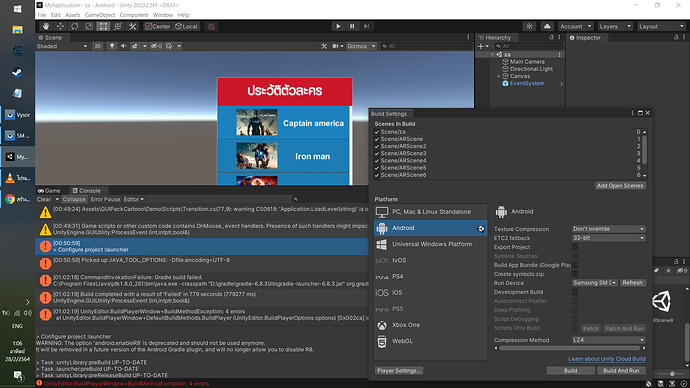
Task: Click the Play button
Action: [338, 26]
